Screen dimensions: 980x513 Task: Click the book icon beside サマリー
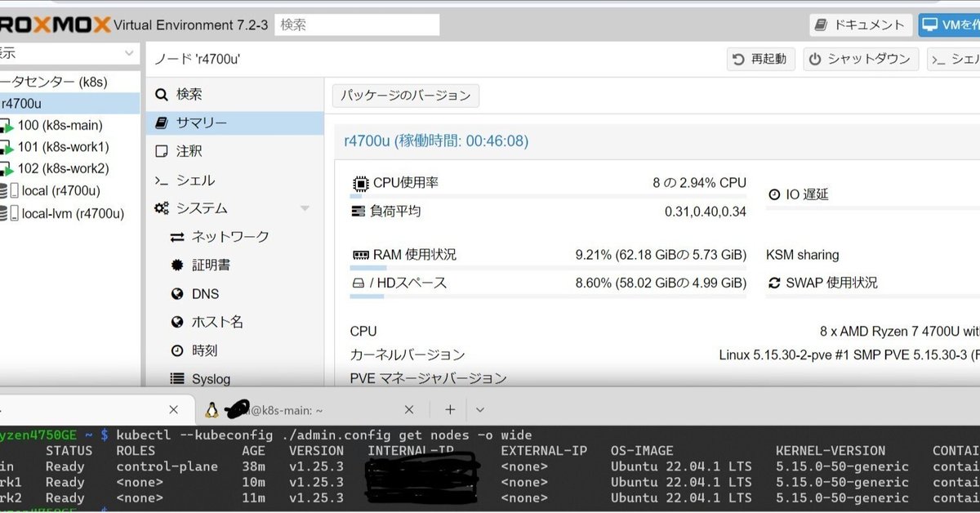pyautogui.click(x=162, y=123)
